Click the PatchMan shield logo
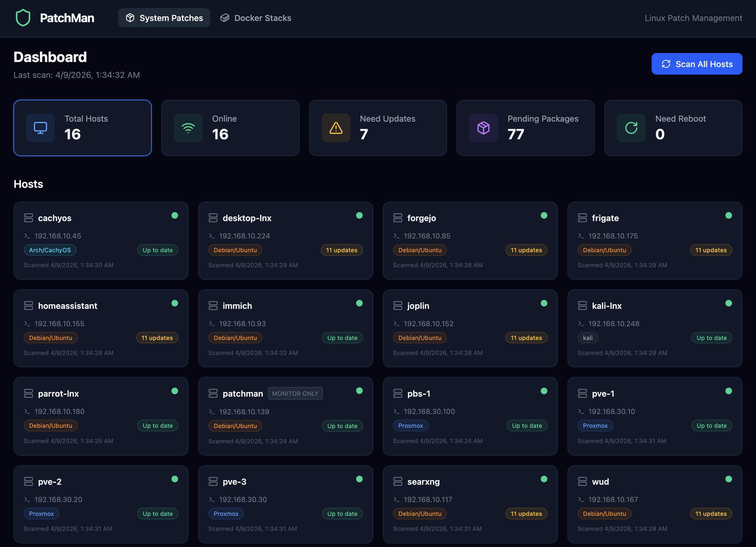The image size is (756, 547). click(23, 18)
